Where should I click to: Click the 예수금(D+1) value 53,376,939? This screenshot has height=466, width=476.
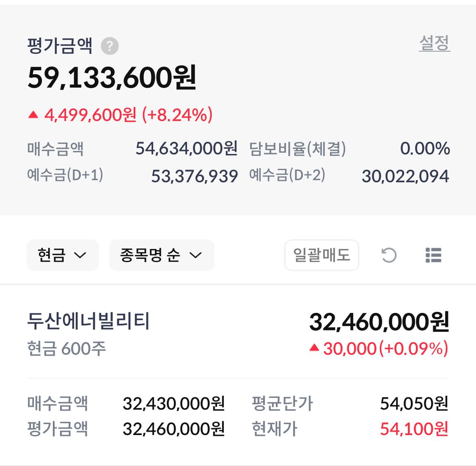(x=194, y=176)
